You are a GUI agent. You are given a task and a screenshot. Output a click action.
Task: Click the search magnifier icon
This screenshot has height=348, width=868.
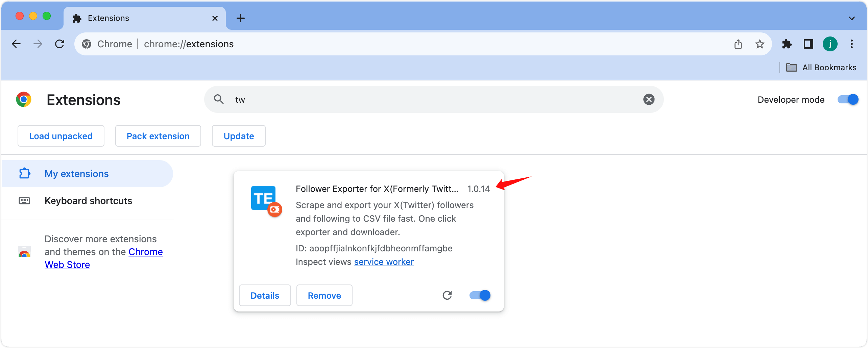tap(219, 99)
